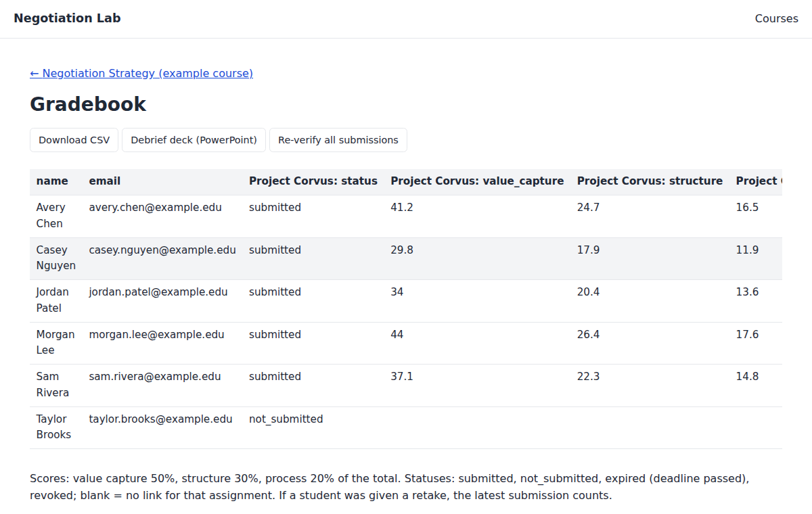Open the Debrief deck (PowerPoint)
This screenshot has height=514, width=812.
194,140
